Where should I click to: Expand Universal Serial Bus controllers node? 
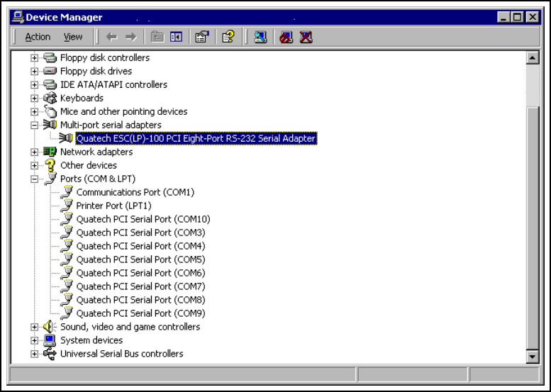coord(34,354)
